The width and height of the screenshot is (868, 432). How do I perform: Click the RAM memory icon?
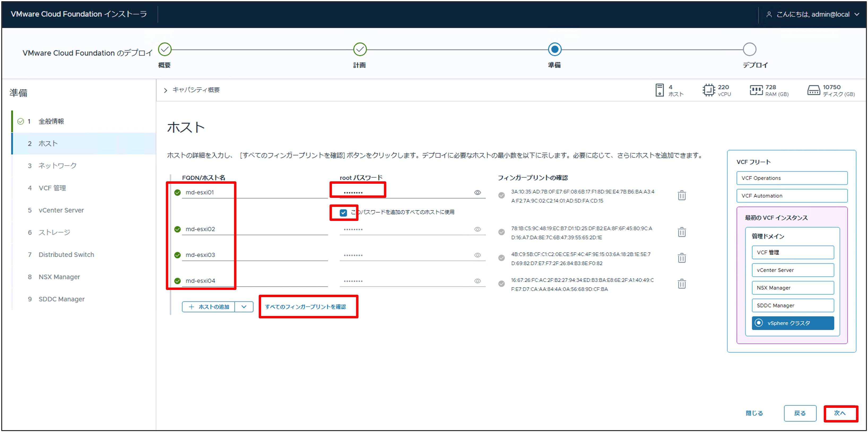click(x=756, y=90)
